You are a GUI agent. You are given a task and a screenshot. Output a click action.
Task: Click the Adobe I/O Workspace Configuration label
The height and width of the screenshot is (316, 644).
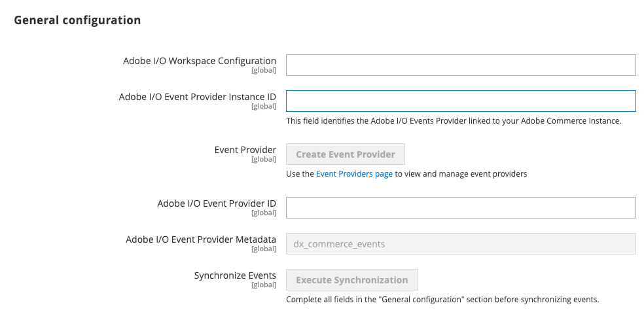pyautogui.click(x=200, y=61)
